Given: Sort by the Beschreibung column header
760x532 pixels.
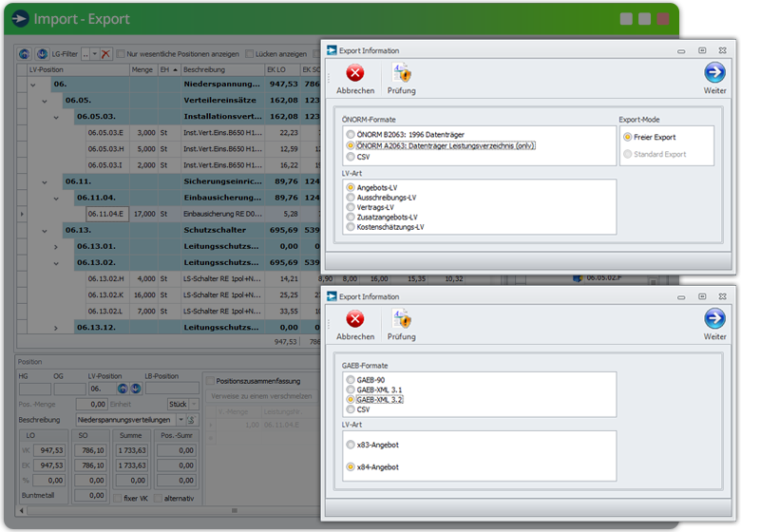Looking at the screenshot, I should pos(223,69).
